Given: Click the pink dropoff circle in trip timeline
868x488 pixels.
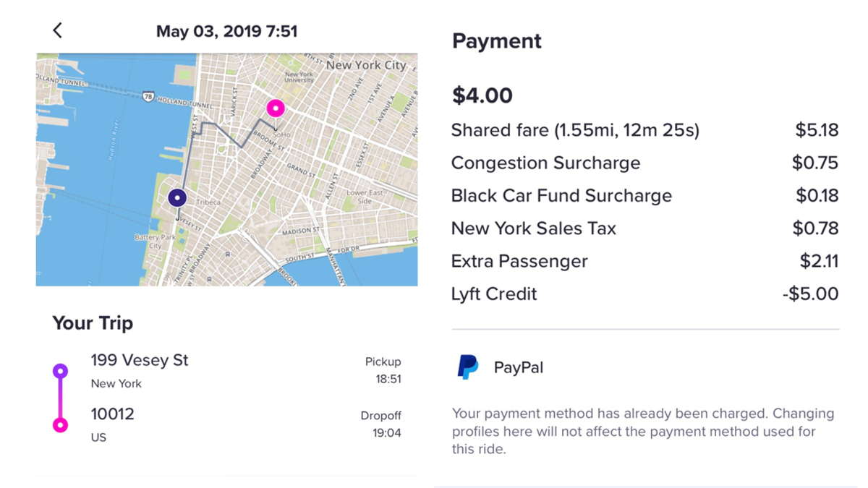Looking at the screenshot, I should point(61,425).
